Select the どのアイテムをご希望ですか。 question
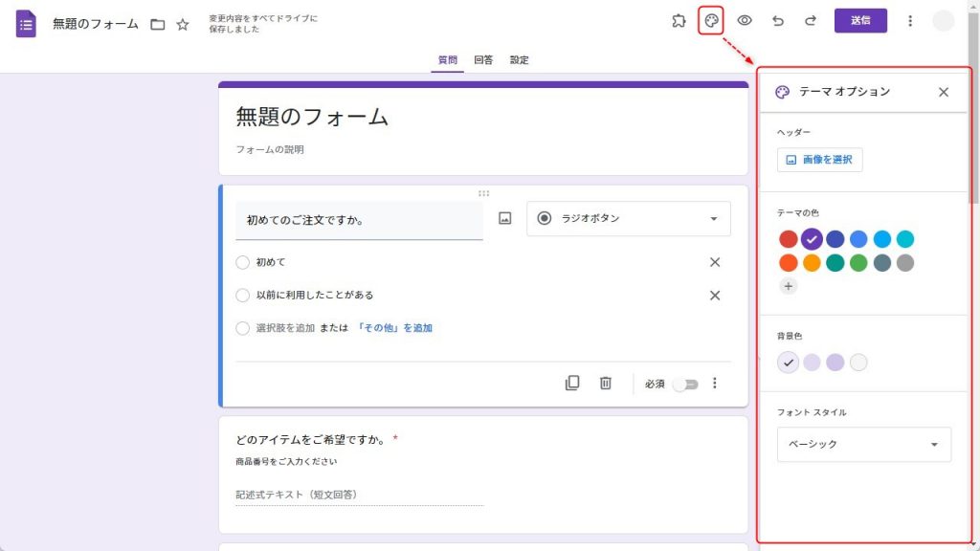Image resolution: width=980 pixels, height=551 pixels. coord(311,440)
